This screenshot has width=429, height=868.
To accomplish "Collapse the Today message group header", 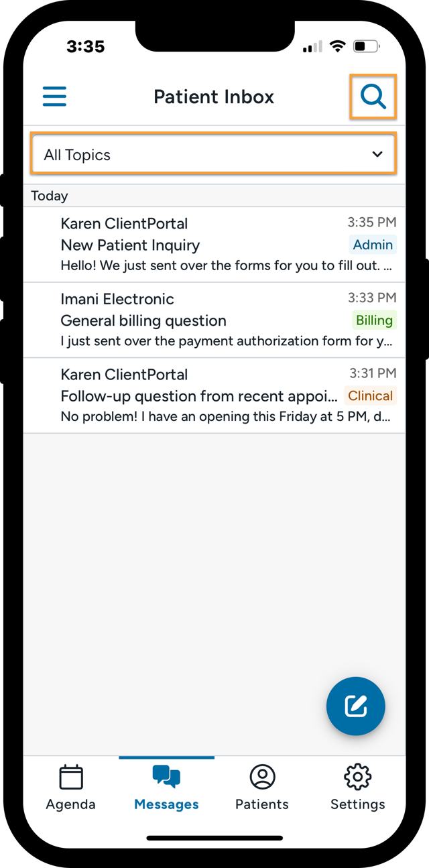I will click(49, 196).
